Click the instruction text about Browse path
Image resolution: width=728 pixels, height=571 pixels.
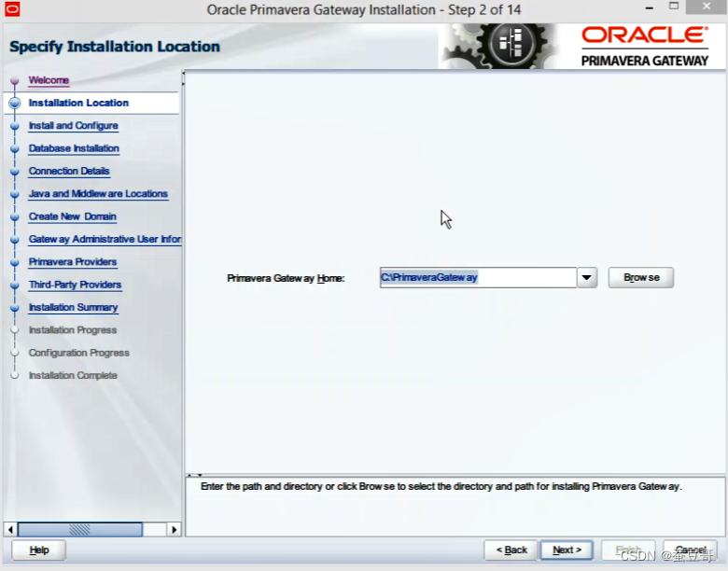click(x=441, y=486)
